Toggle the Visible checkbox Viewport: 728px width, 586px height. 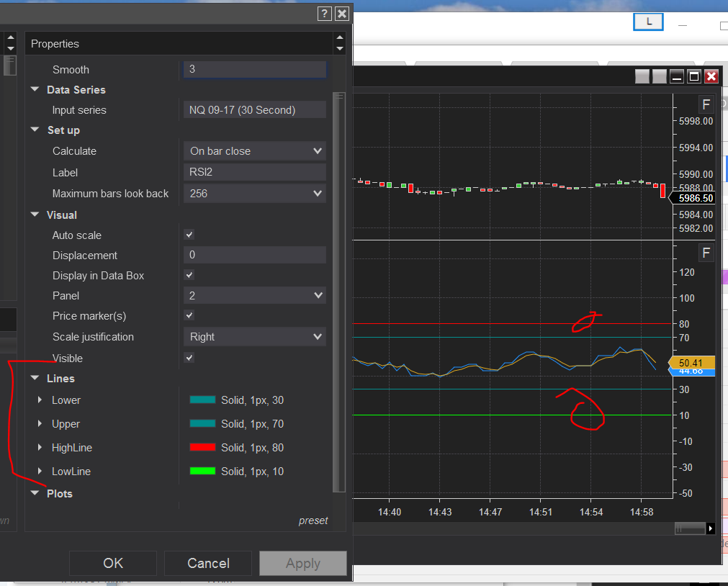click(x=189, y=358)
